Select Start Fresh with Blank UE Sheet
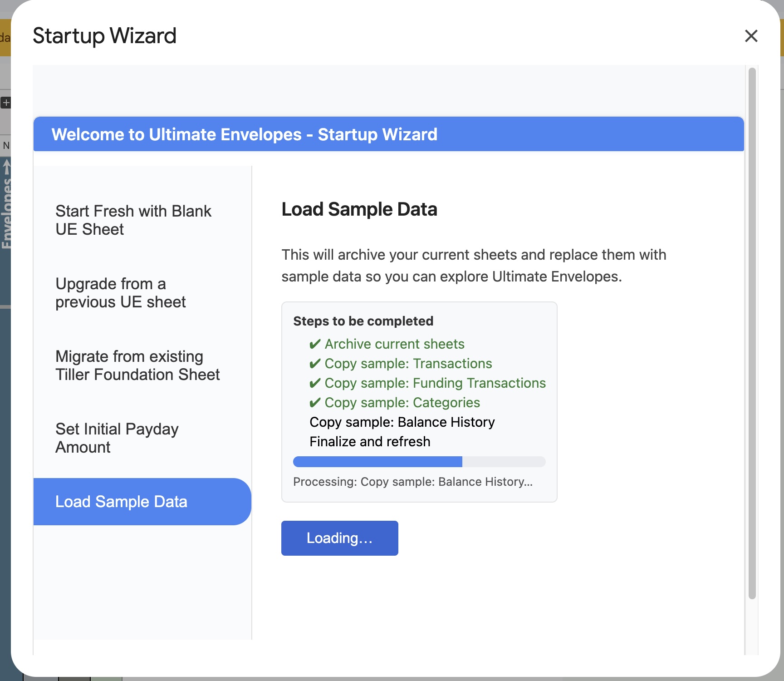Image resolution: width=784 pixels, height=681 pixels. pos(142,220)
